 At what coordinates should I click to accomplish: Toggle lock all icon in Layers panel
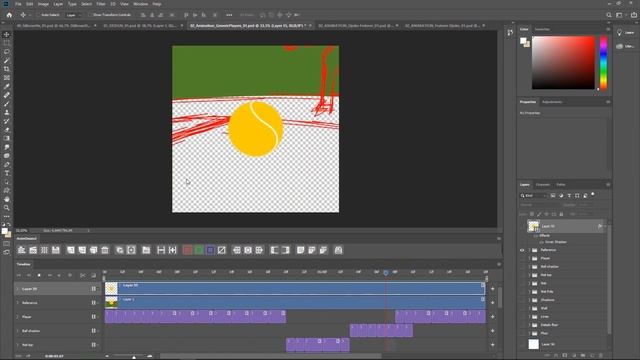click(561, 214)
